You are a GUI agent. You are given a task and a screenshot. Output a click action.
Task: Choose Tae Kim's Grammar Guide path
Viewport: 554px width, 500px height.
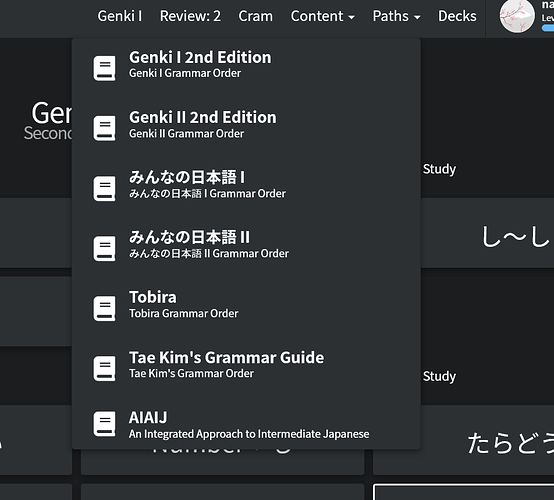[x=246, y=365]
